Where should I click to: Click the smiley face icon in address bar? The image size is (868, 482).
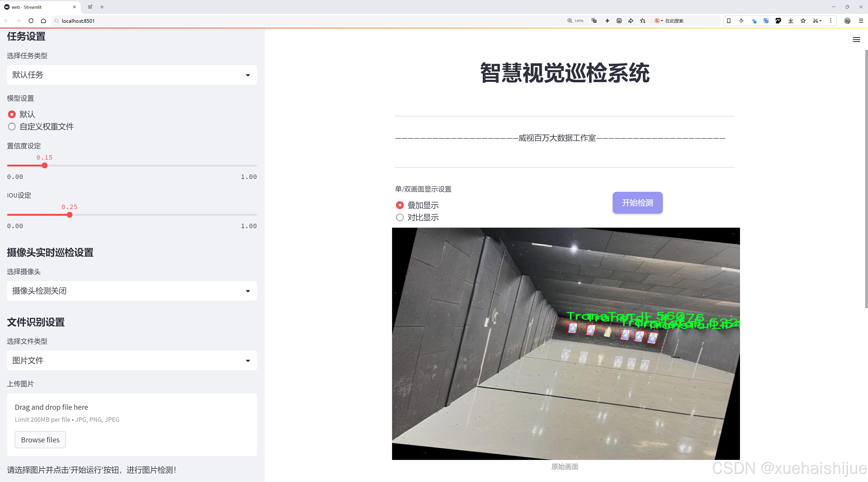[619, 20]
